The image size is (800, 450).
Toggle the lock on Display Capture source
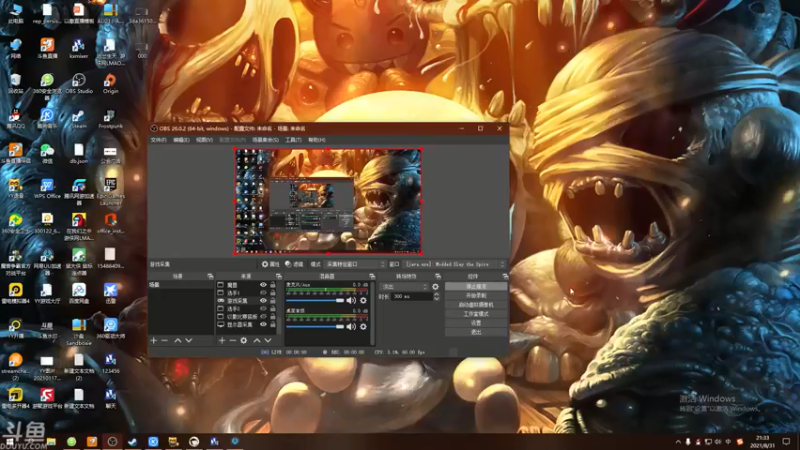click(x=273, y=324)
